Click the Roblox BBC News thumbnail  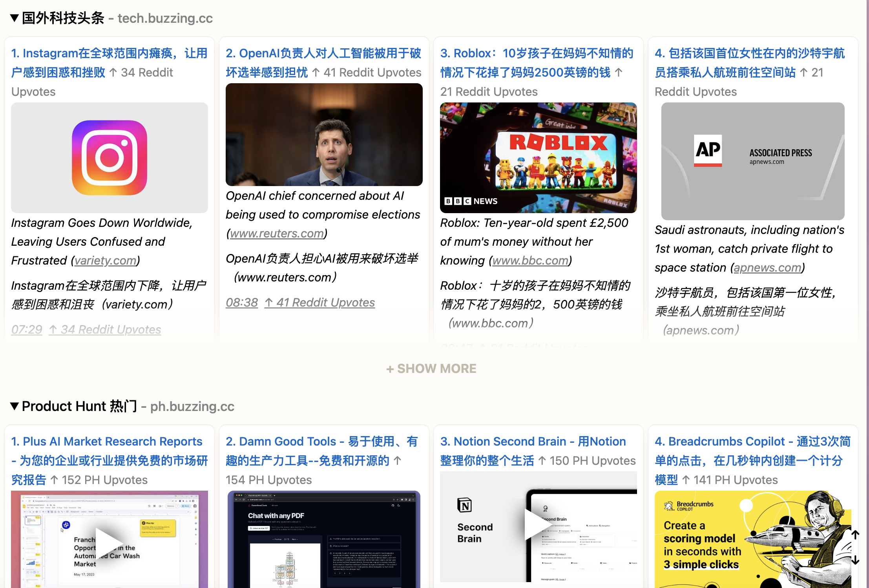(538, 157)
